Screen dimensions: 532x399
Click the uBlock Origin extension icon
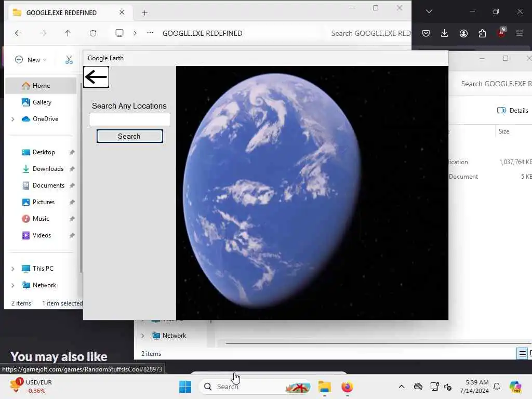(501, 33)
